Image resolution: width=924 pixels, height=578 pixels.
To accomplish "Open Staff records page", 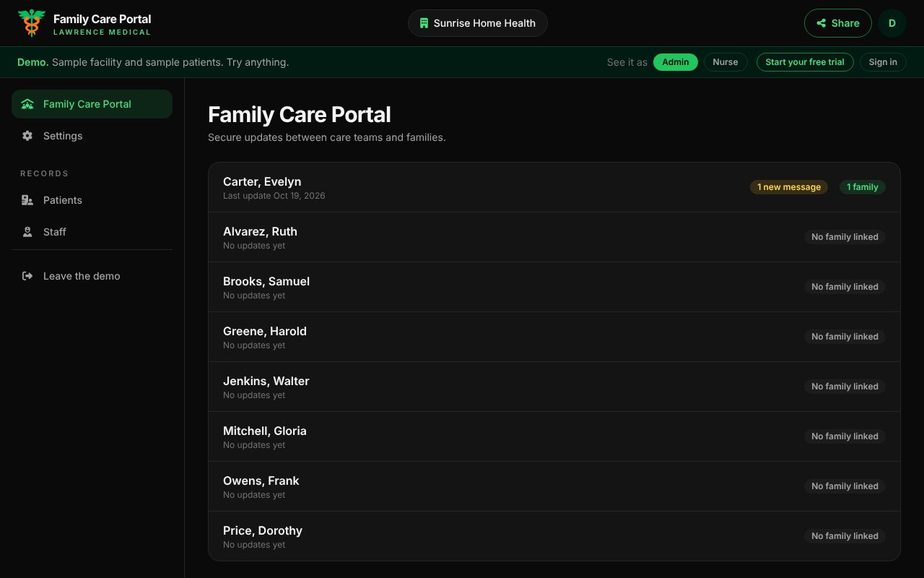I will click(x=92, y=232).
